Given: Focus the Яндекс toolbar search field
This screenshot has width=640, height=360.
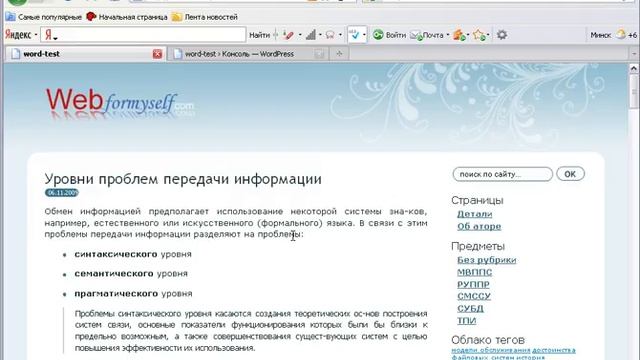Looking at the screenshot, I should (x=143, y=35).
